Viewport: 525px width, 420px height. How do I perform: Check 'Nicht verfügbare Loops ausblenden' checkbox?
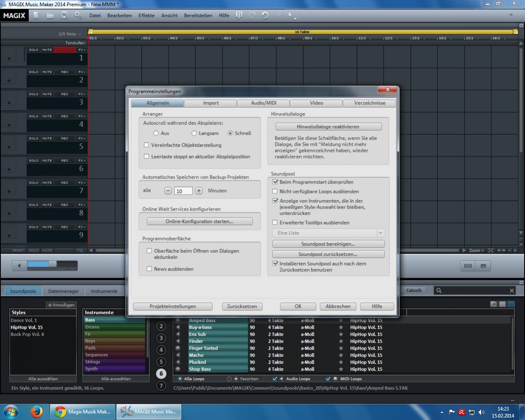(275, 191)
